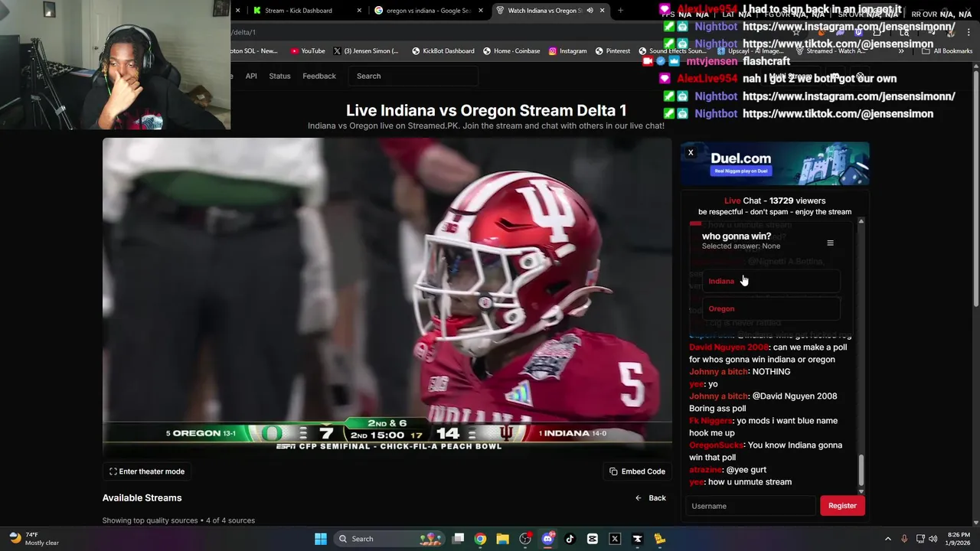Click the site Search field
Screen dimensions: 980x551
point(413,76)
